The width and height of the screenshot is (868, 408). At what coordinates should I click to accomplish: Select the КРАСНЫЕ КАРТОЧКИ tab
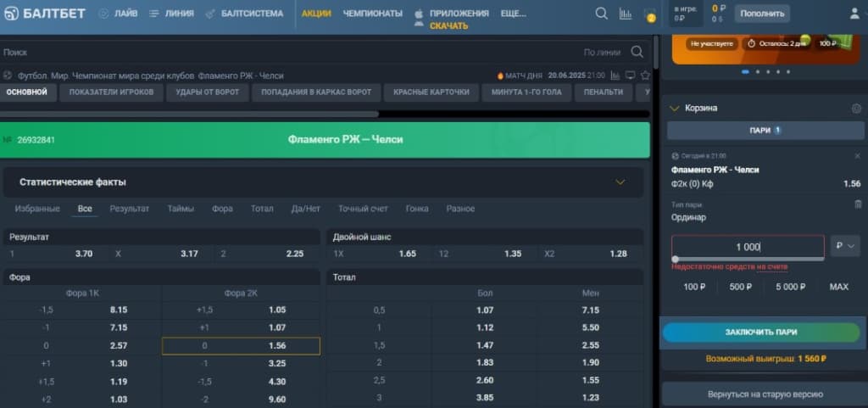click(431, 92)
